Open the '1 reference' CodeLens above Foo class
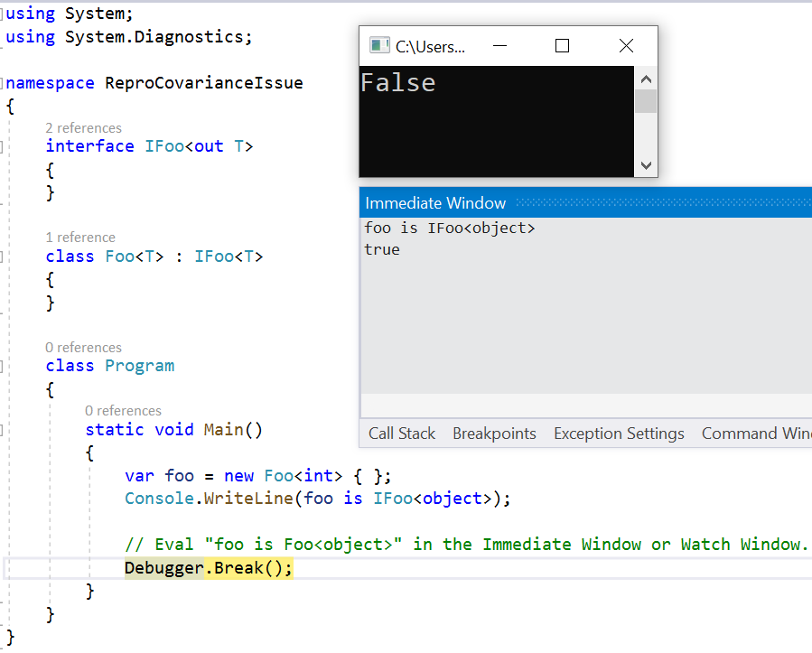The height and width of the screenshot is (653, 812). pos(80,237)
